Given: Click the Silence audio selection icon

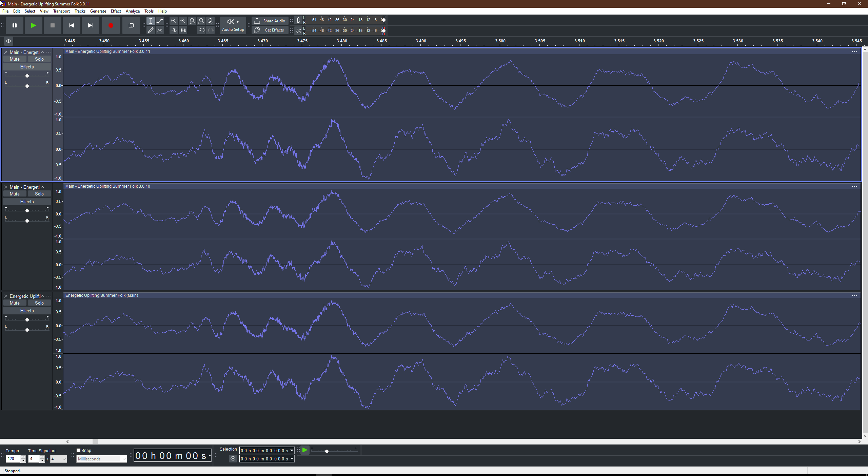Looking at the screenshot, I should [x=183, y=30].
